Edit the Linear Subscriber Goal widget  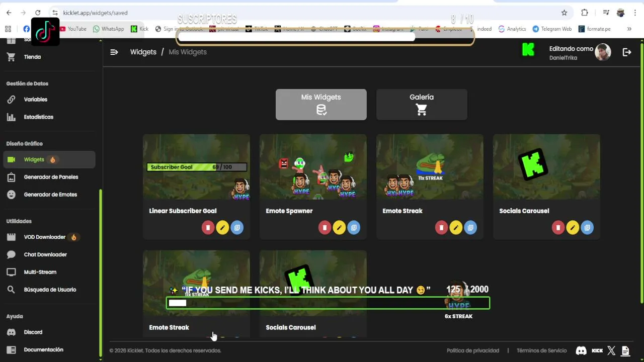(x=222, y=228)
